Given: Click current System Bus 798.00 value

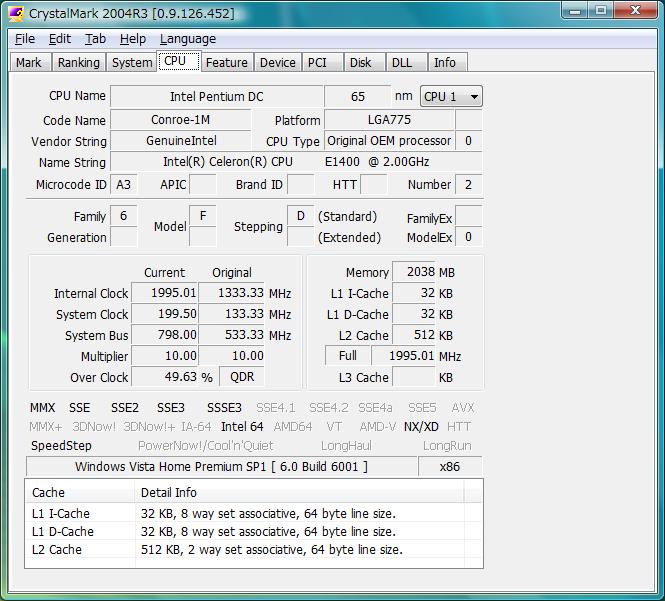Looking at the screenshot, I should click(x=165, y=335).
